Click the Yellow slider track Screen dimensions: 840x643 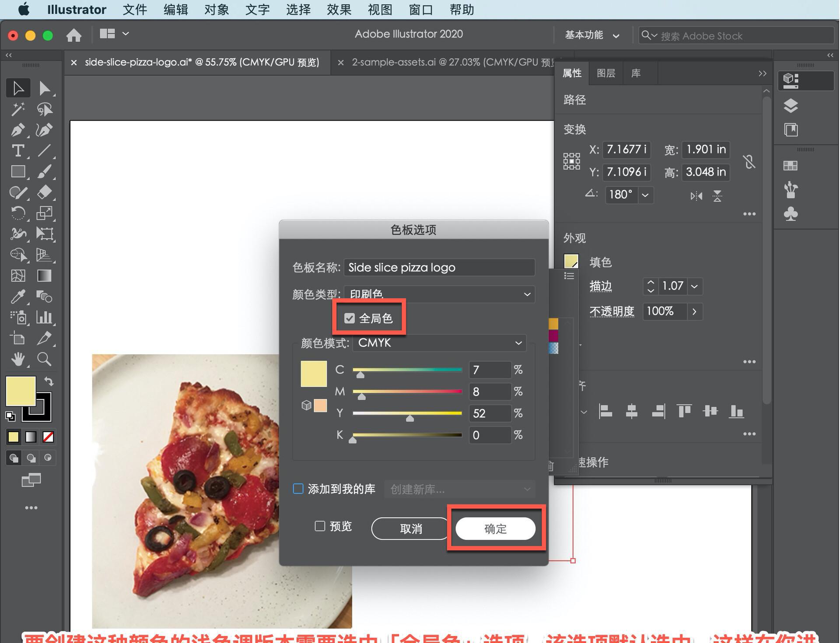407,413
